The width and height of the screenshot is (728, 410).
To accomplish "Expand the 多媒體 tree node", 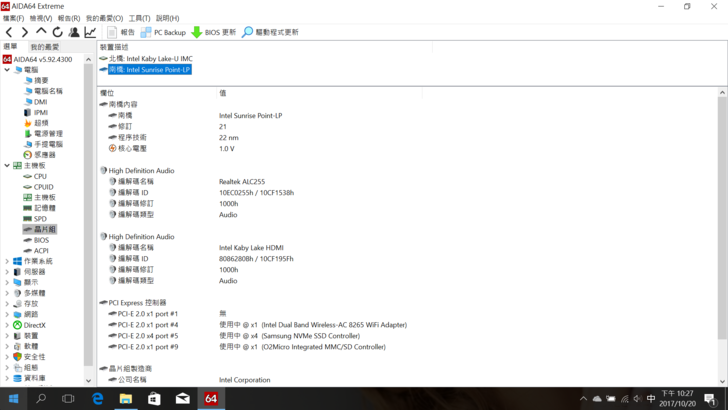I will 7,293.
